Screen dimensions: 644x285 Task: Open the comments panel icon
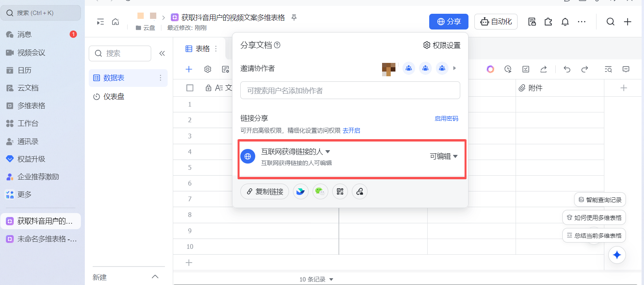[x=626, y=69]
